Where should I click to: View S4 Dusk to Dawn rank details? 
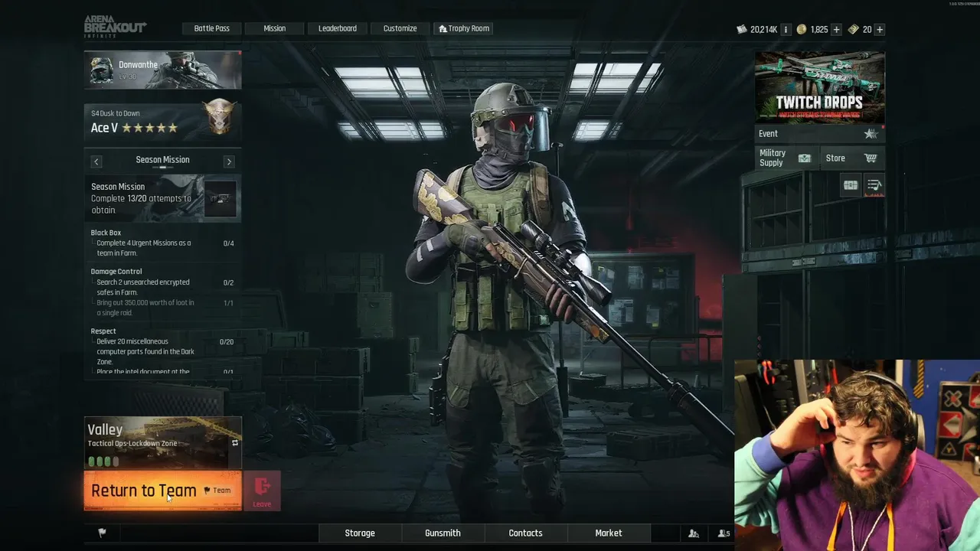pyautogui.click(x=162, y=121)
